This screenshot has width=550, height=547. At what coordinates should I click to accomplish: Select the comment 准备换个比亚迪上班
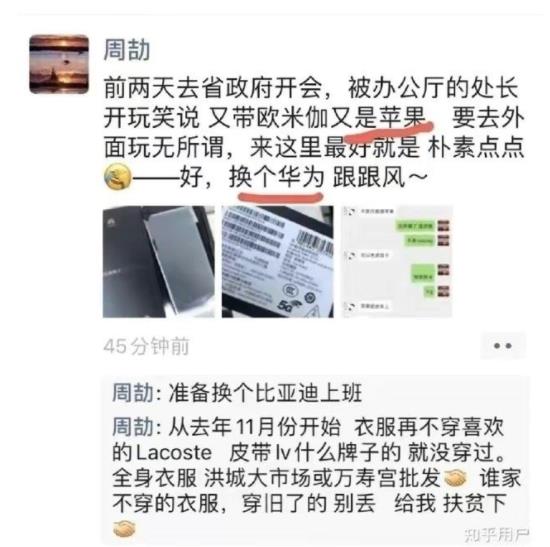(237, 393)
